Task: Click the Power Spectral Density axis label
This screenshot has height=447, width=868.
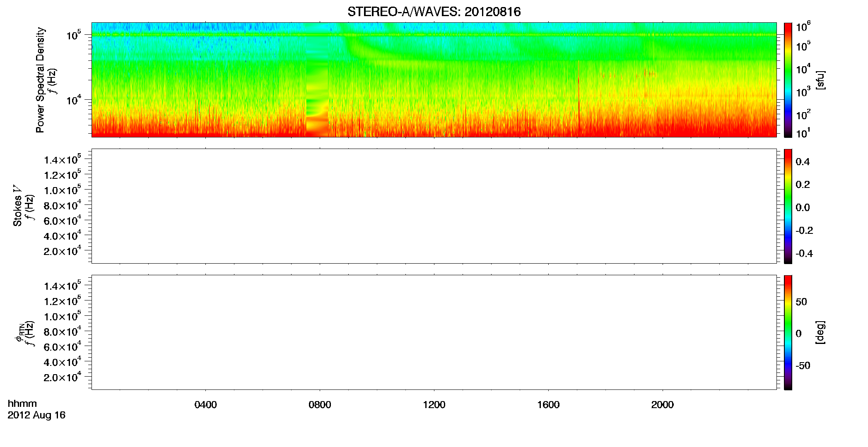Action: pos(40,80)
